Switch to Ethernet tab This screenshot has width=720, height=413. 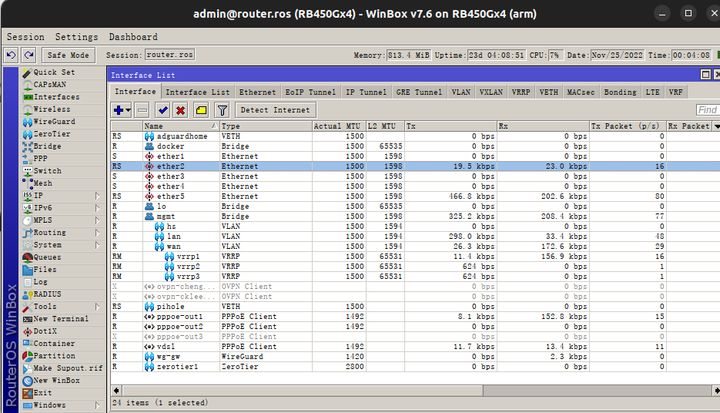click(x=257, y=92)
